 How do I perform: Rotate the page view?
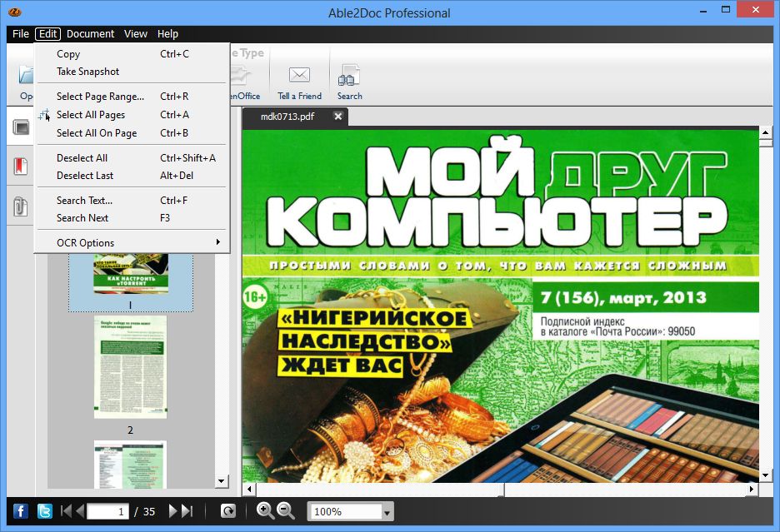[x=227, y=510]
